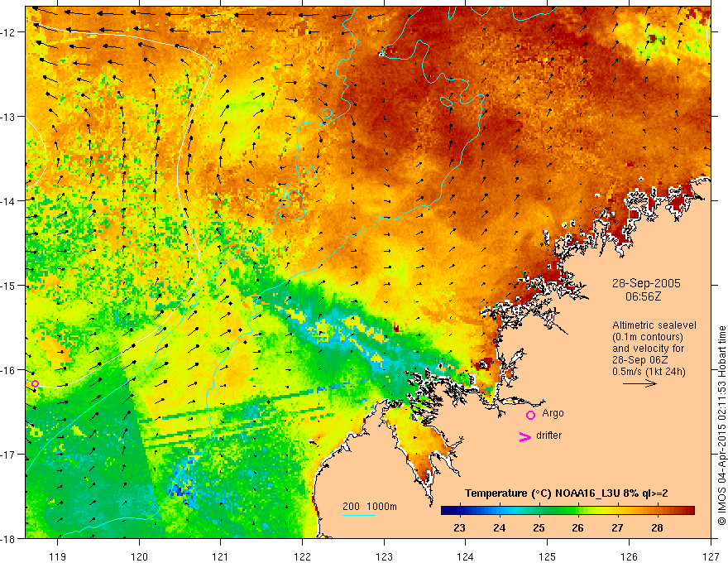Click the 0.5m/s velocity scale arrow
The width and height of the screenshot is (728, 563).
click(639, 383)
